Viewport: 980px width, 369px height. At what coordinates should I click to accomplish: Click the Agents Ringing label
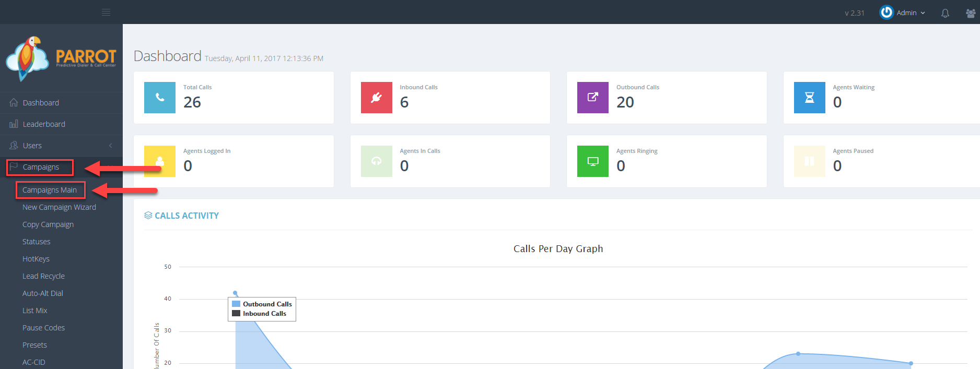pyautogui.click(x=637, y=151)
